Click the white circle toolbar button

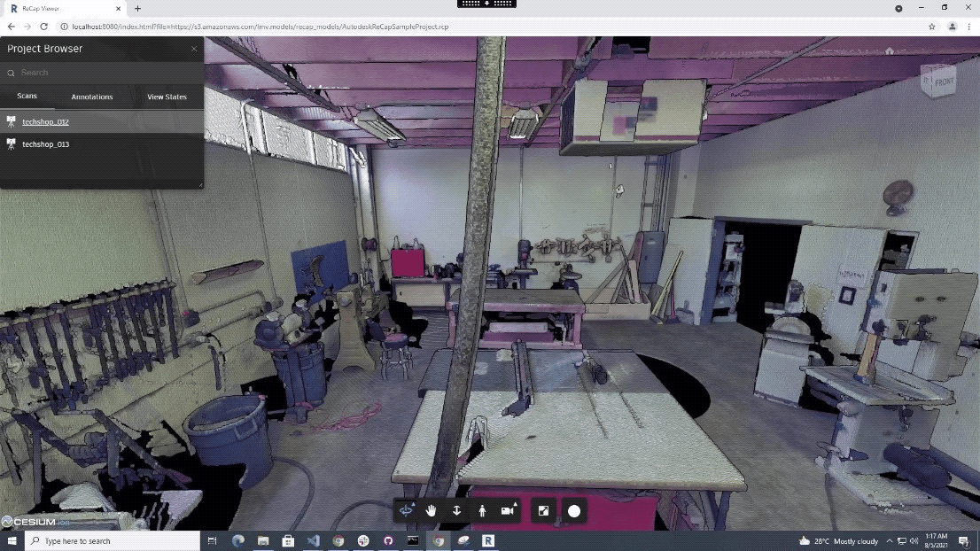574,510
